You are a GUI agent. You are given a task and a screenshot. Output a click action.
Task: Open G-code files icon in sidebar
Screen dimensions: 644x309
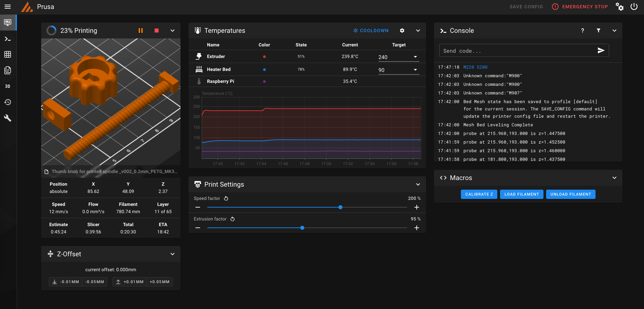click(8, 70)
